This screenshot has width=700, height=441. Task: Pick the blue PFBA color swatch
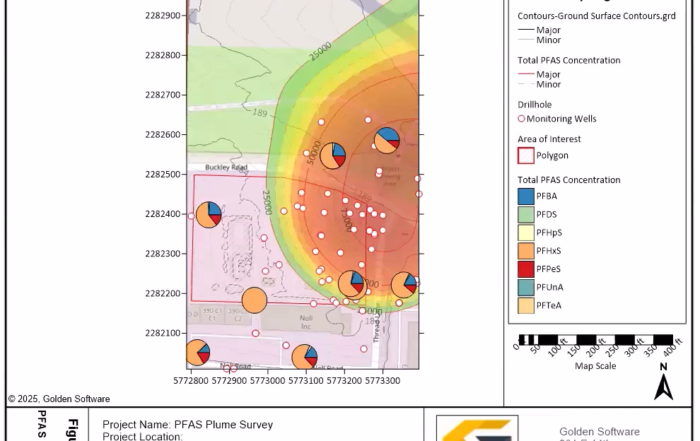(526, 197)
